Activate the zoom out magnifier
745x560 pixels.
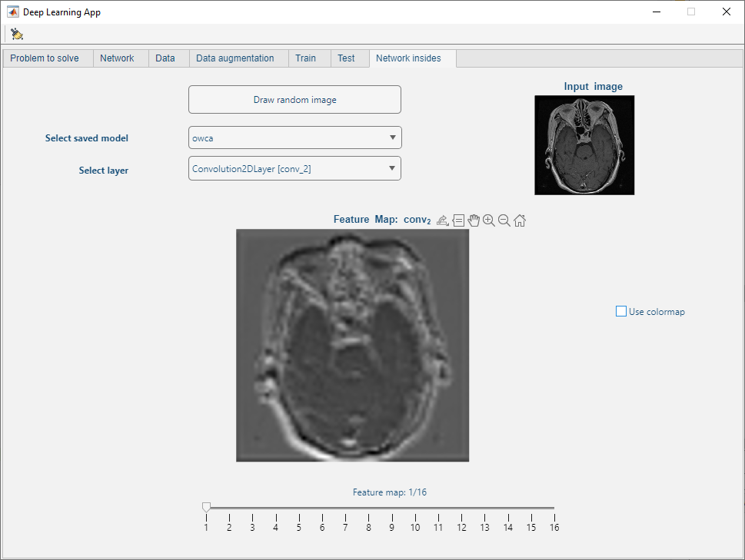pos(504,220)
